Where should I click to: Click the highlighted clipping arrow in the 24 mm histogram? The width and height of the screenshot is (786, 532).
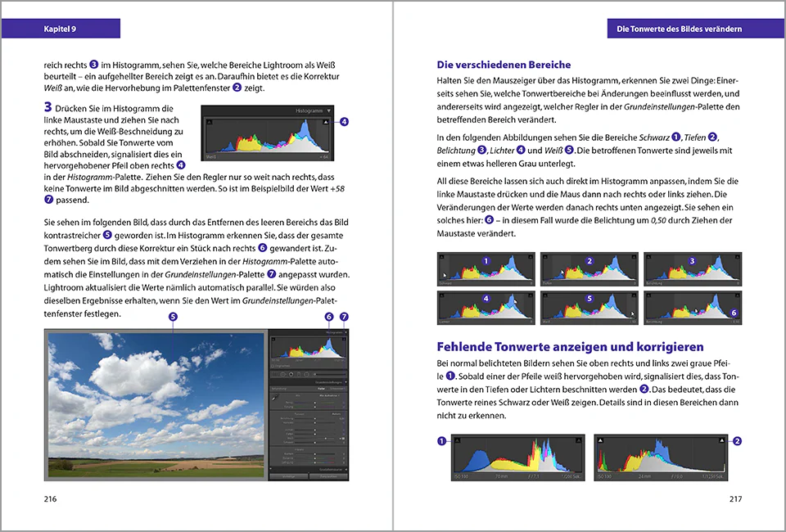point(721,440)
